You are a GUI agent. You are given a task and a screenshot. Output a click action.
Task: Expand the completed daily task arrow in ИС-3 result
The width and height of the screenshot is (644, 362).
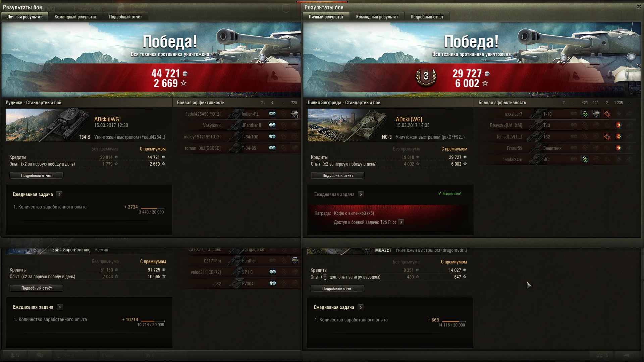[x=361, y=194]
